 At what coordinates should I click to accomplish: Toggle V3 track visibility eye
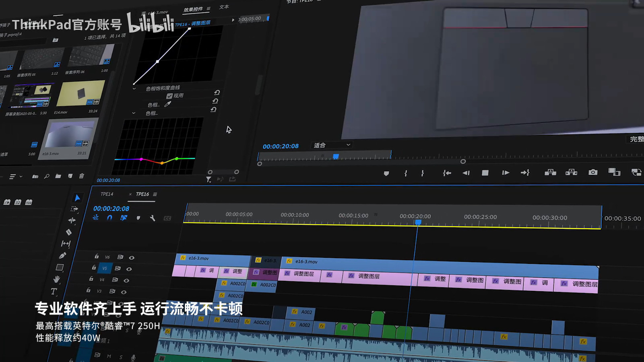124,292
